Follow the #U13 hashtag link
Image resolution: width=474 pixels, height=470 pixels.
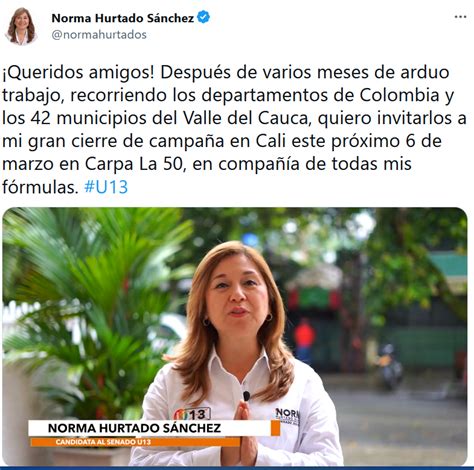point(106,187)
